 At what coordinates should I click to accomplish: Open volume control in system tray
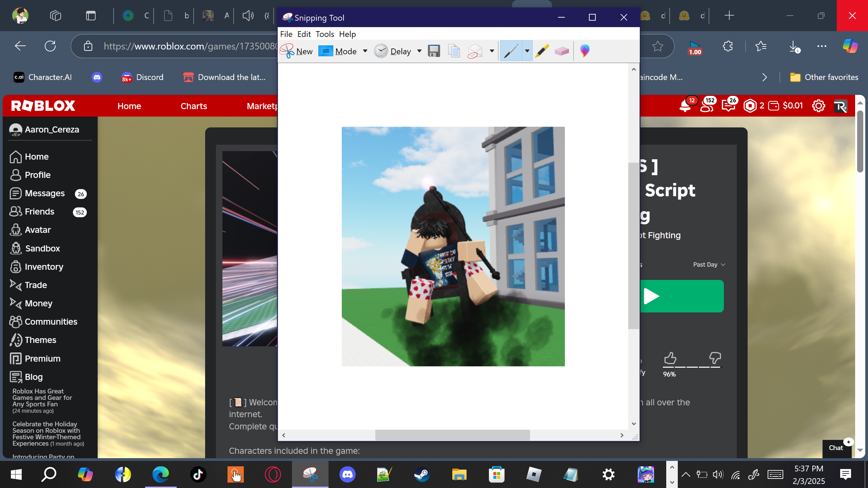pyautogui.click(x=718, y=474)
